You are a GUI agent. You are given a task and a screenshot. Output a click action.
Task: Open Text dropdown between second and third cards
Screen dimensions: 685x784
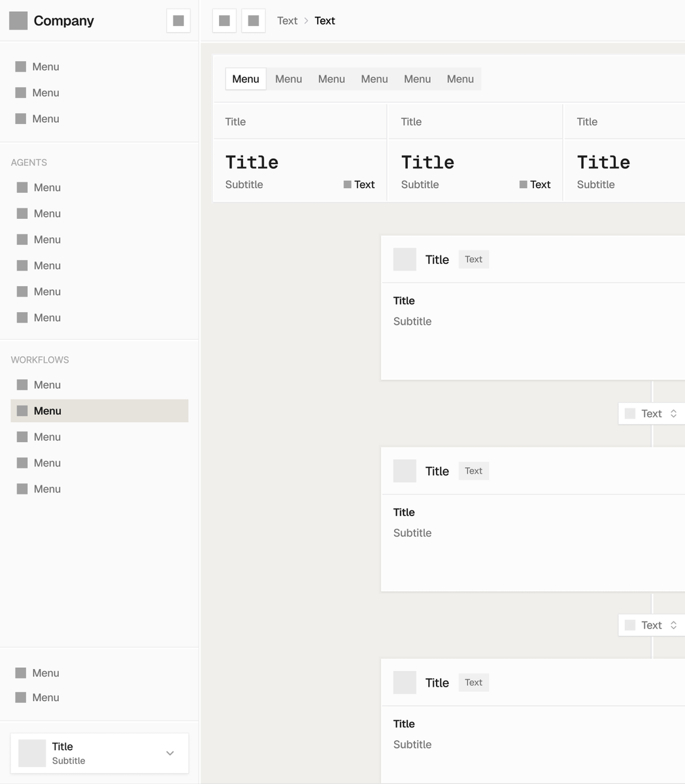(x=652, y=625)
